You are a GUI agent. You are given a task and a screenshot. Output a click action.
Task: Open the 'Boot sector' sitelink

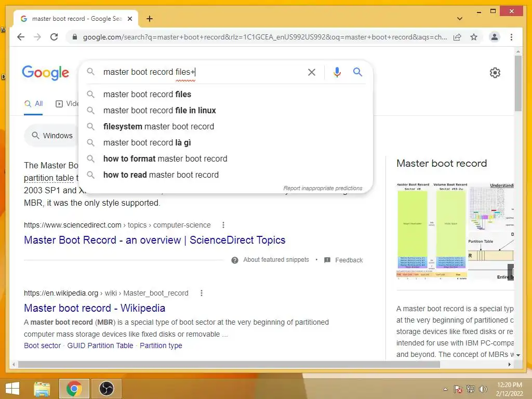tap(43, 345)
